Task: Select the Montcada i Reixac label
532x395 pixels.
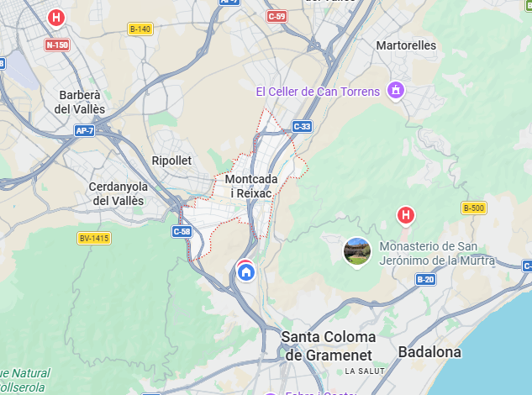Action: pyautogui.click(x=251, y=186)
